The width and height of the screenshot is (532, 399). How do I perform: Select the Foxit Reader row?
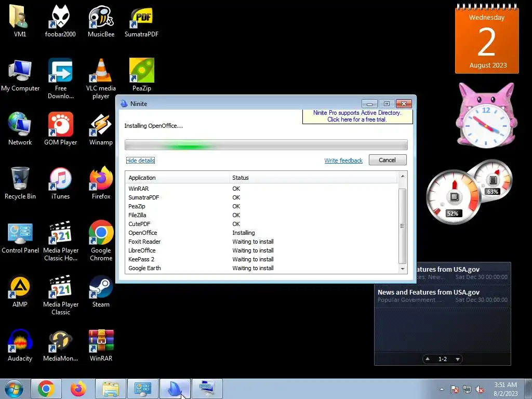tap(261, 242)
